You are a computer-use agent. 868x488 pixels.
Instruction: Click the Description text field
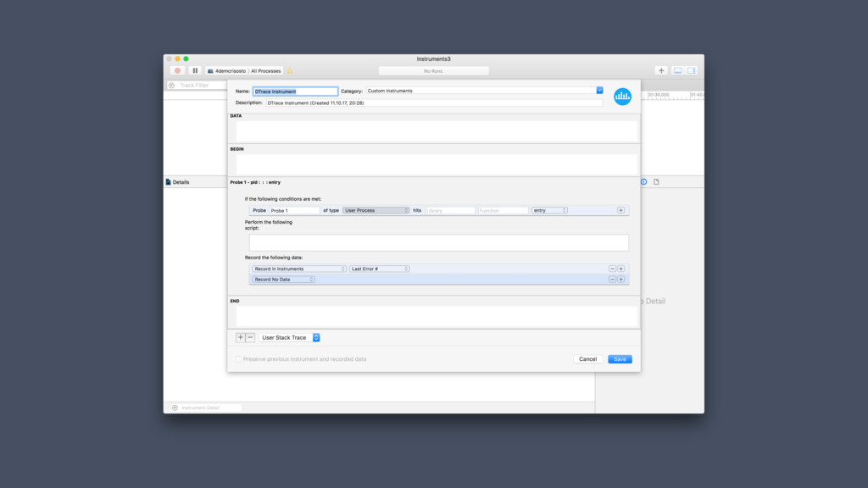coord(434,103)
